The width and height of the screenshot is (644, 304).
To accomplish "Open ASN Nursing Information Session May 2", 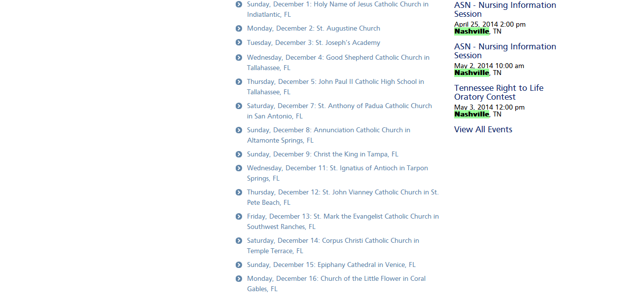I will (x=505, y=51).
